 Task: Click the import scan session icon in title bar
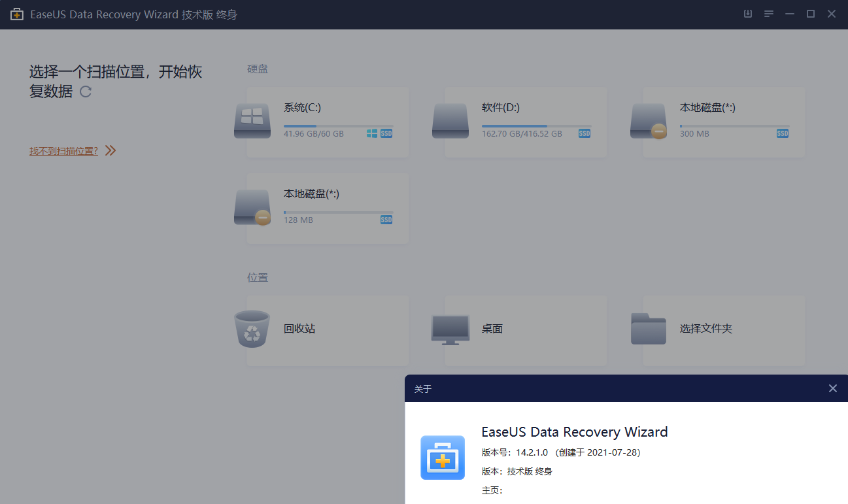(748, 14)
